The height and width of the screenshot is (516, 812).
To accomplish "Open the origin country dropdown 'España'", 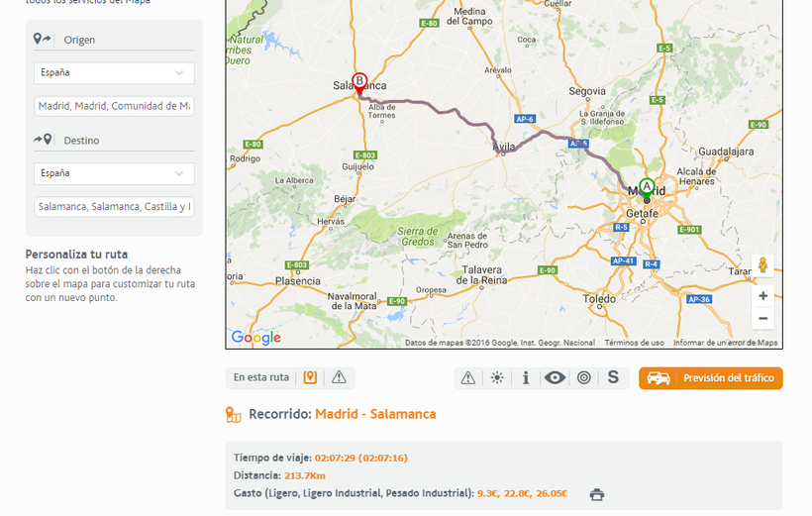I will 114,73.
